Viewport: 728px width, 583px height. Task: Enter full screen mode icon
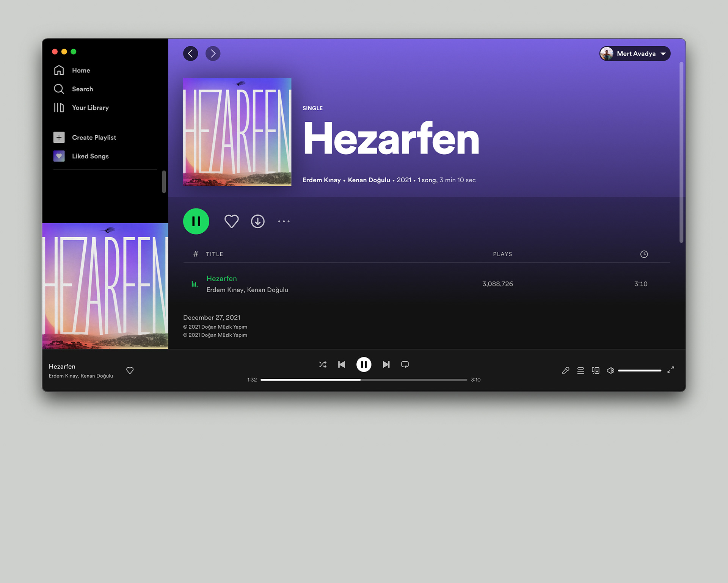point(670,370)
